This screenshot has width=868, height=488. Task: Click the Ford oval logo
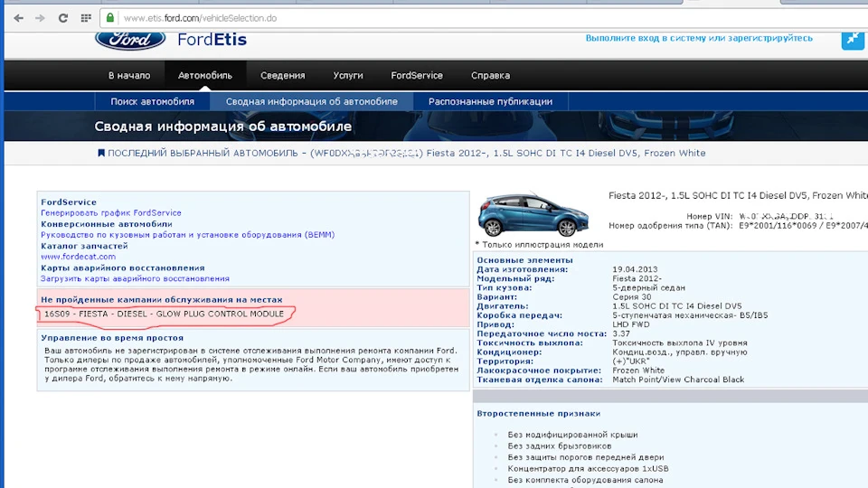click(x=130, y=40)
